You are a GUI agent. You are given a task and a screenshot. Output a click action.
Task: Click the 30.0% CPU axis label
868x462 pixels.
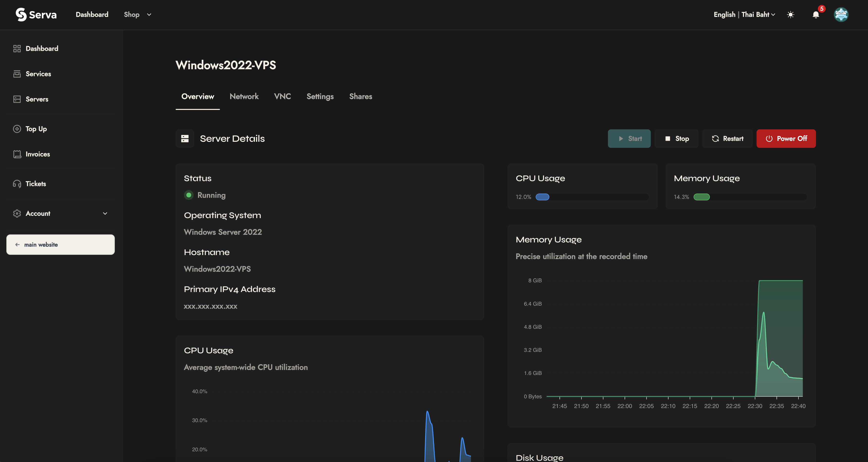coord(199,420)
